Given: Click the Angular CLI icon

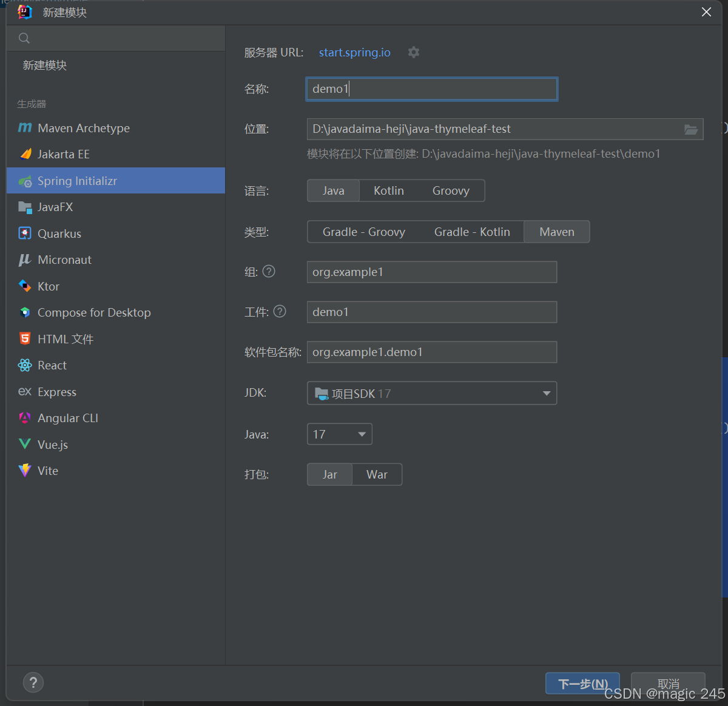Looking at the screenshot, I should 25,418.
